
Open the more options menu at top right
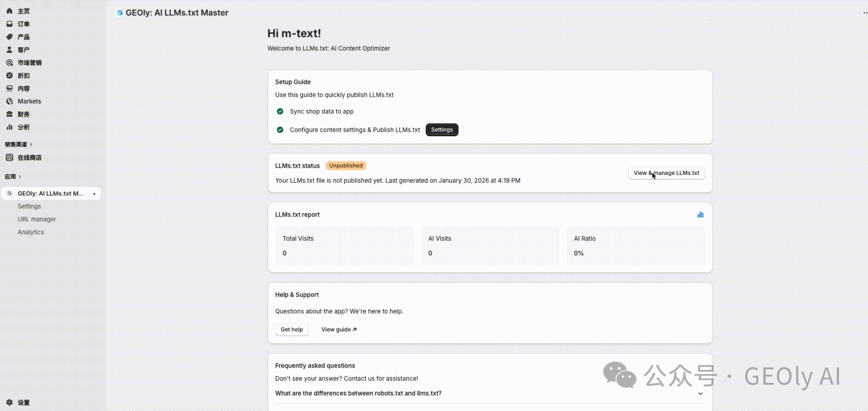[865, 13]
